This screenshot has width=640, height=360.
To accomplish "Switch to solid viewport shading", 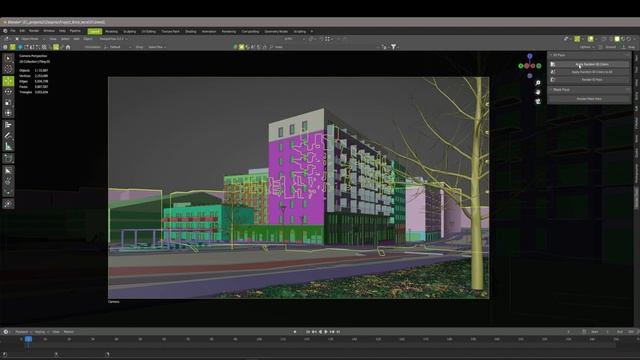I will (617, 39).
